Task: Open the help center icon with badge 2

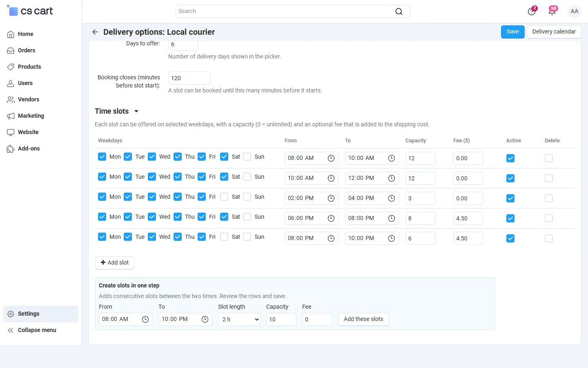Action: (532, 11)
